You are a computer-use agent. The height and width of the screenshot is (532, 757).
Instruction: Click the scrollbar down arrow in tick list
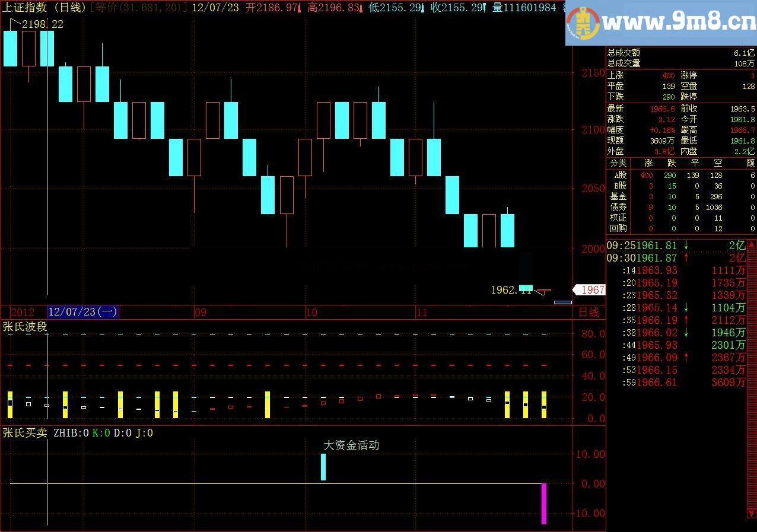[752, 512]
